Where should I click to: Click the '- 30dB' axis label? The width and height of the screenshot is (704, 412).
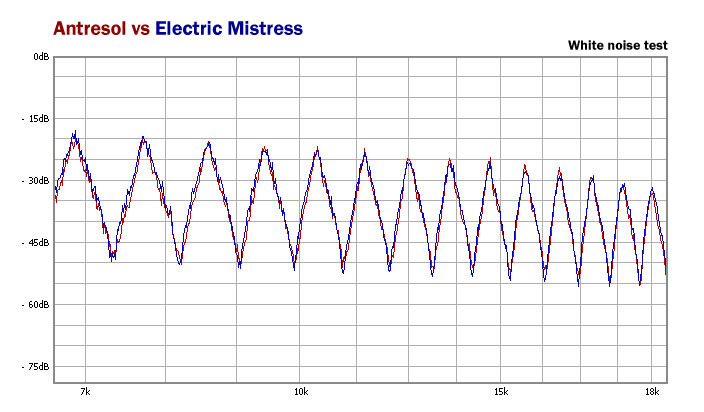(35, 180)
